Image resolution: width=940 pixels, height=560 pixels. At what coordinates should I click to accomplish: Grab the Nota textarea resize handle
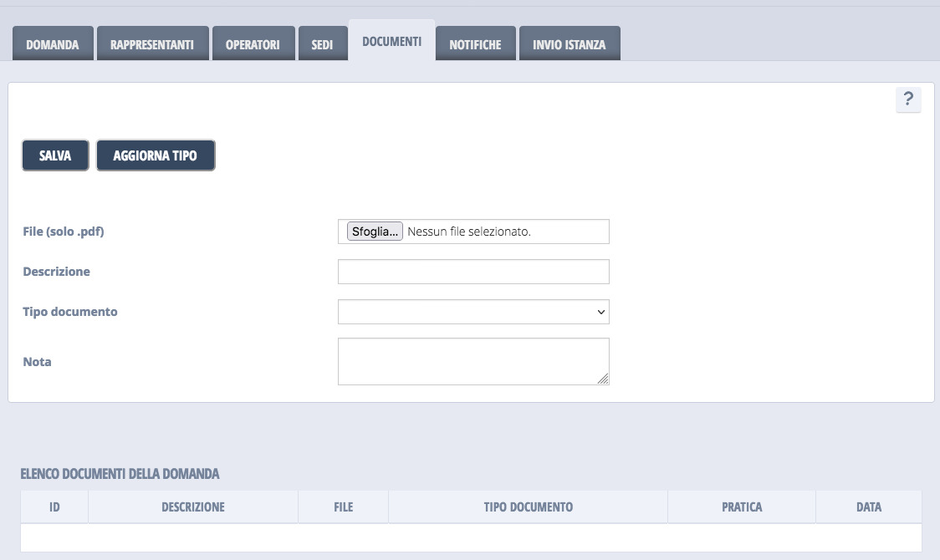[604, 379]
